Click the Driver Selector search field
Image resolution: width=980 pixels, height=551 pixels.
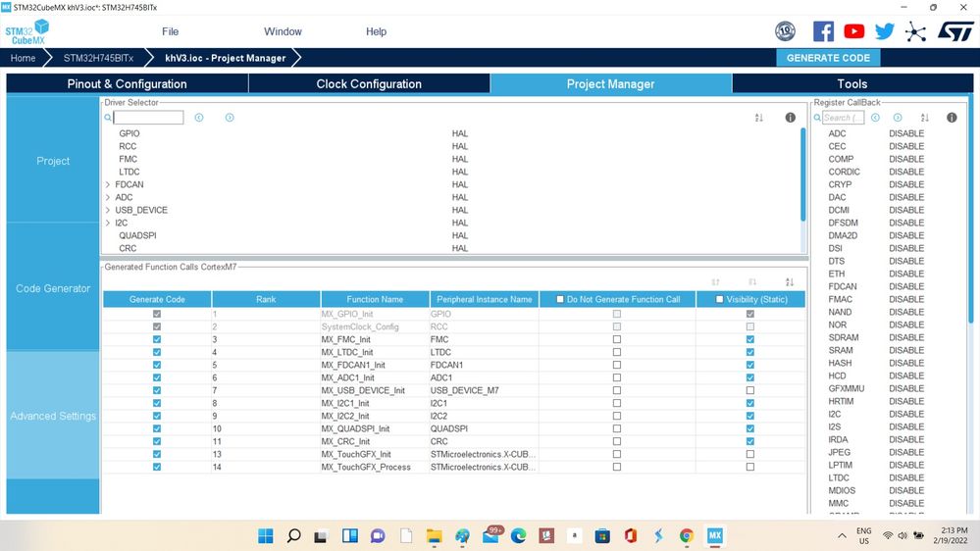tap(148, 118)
